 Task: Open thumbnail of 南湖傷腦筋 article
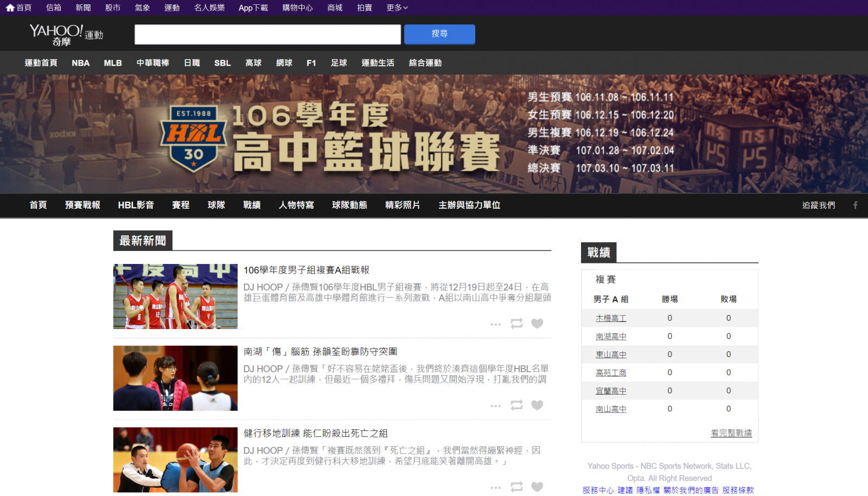[x=175, y=378]
